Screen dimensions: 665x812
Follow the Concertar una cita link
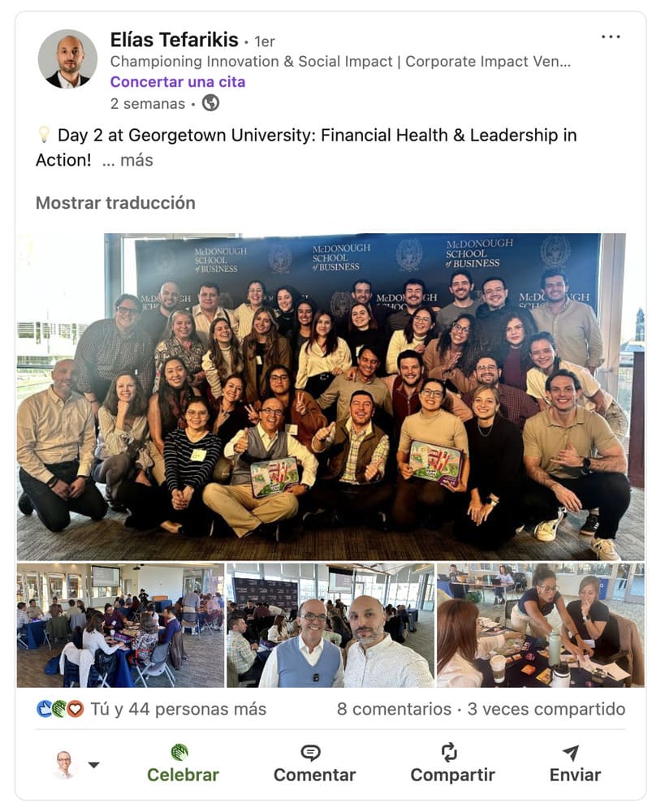[178, 82]
